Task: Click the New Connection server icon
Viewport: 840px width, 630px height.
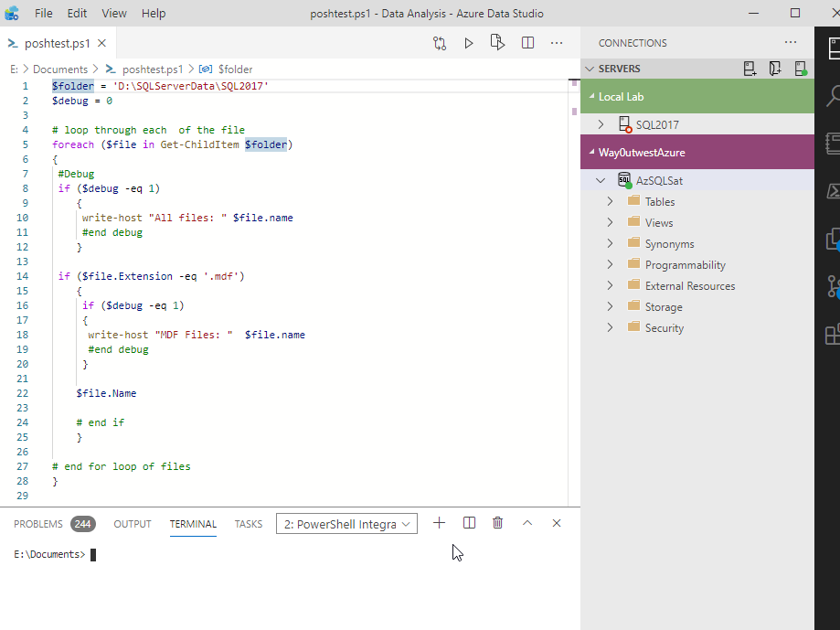Action: pyautogui.click(x=750, y=69)
